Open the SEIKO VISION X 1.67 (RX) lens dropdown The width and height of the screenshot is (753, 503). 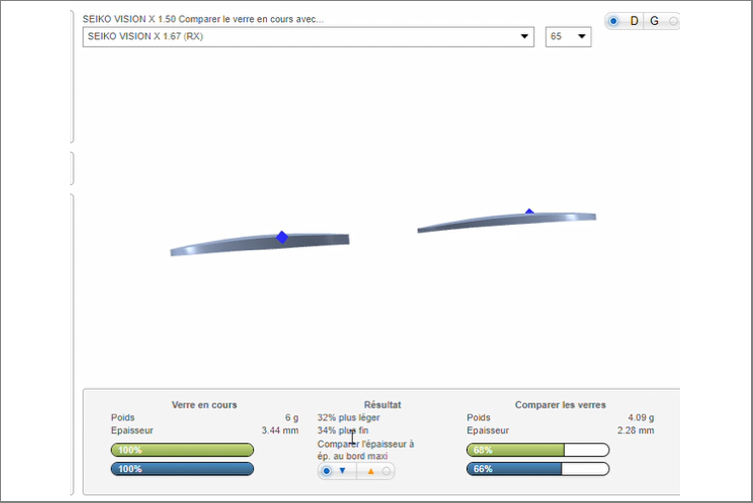(x=308, y=37)
